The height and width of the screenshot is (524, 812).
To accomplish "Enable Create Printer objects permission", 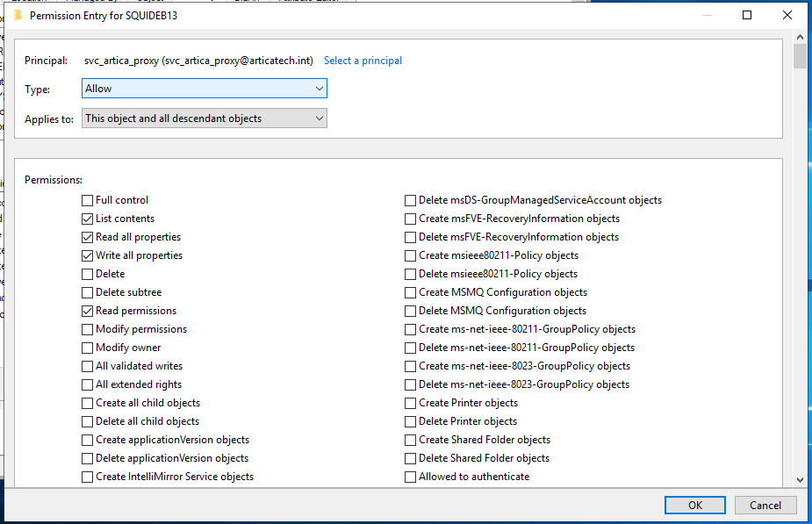I will click(x=410, y=403).
